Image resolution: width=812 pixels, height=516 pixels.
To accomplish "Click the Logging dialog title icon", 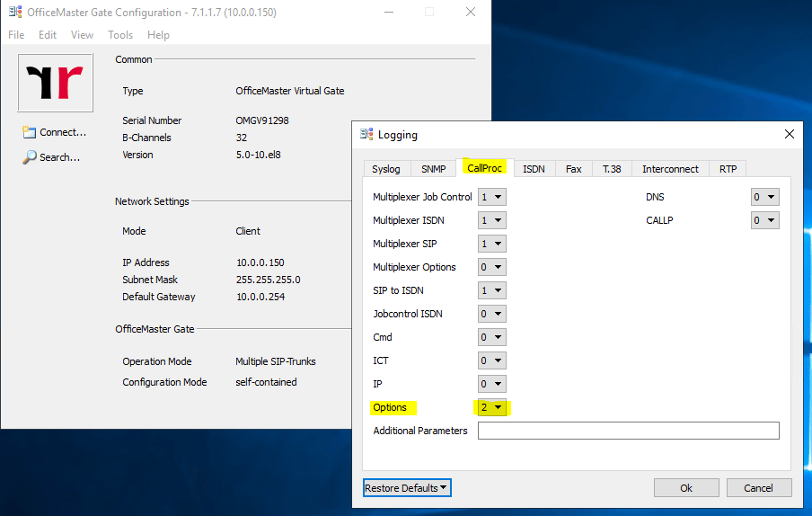I will tap(366, 134).
